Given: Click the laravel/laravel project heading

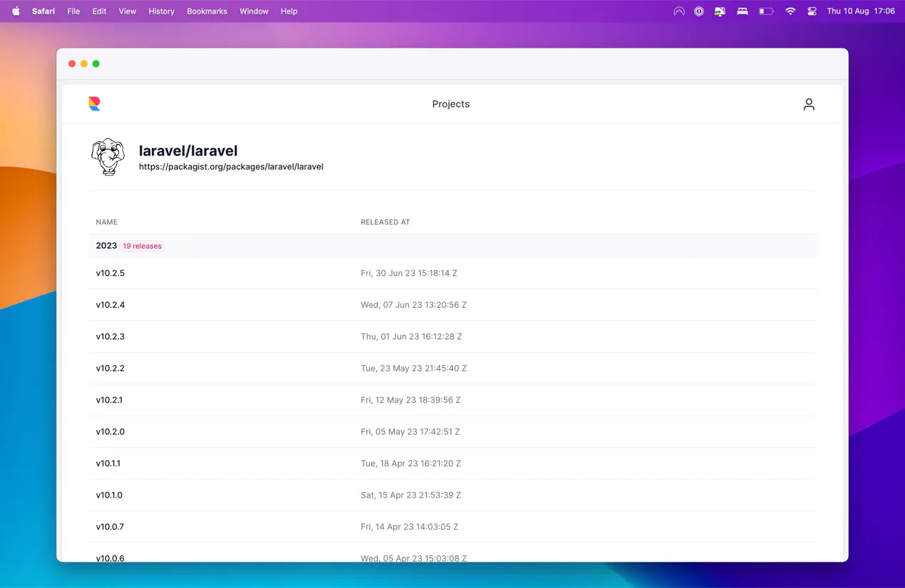Looking at the screenshot, I should pos(188,150).
